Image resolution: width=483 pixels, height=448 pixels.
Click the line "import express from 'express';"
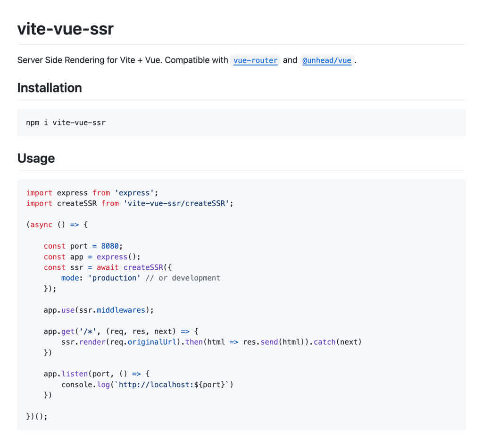92,193
